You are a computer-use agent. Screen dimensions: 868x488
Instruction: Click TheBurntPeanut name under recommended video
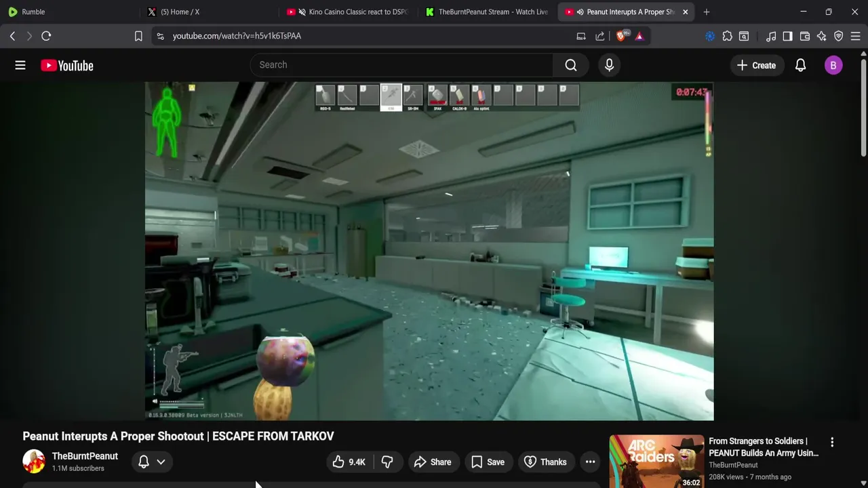pos(733,465)
